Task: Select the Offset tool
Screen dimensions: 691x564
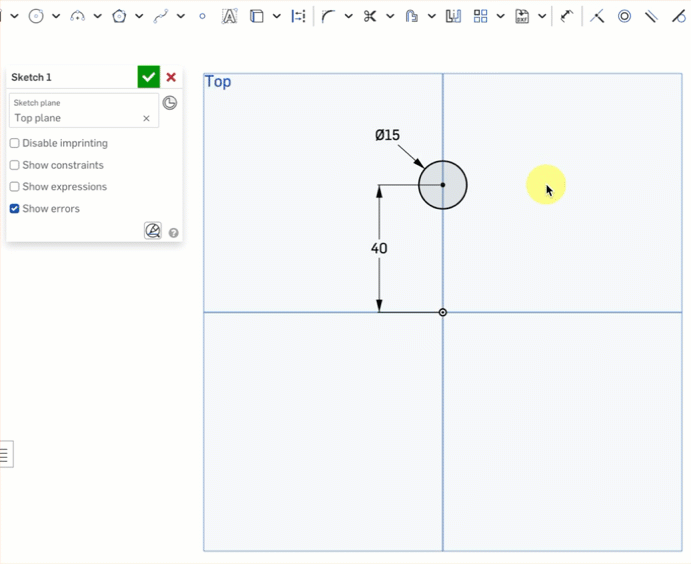Action: coord(411,16)
